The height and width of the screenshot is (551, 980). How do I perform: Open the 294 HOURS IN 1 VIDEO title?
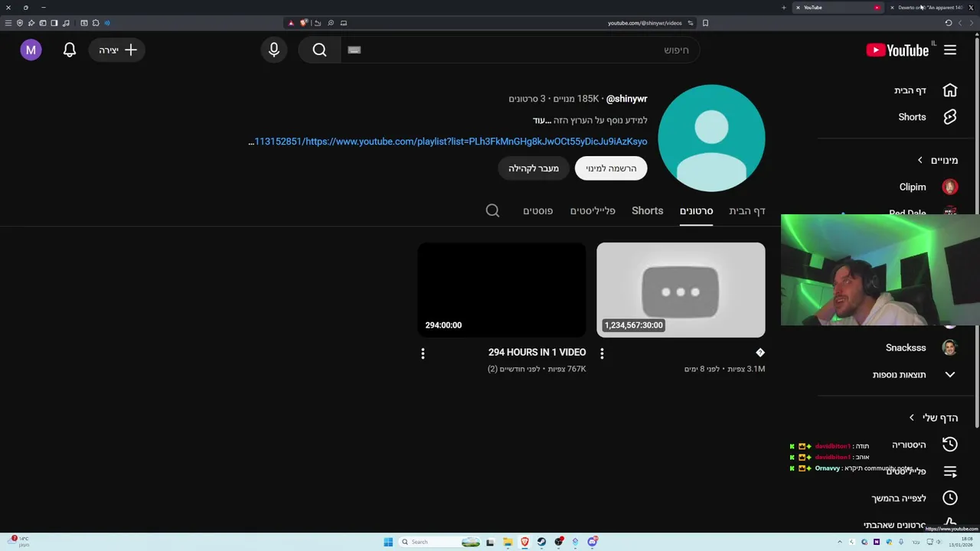[x=537, y=352]
